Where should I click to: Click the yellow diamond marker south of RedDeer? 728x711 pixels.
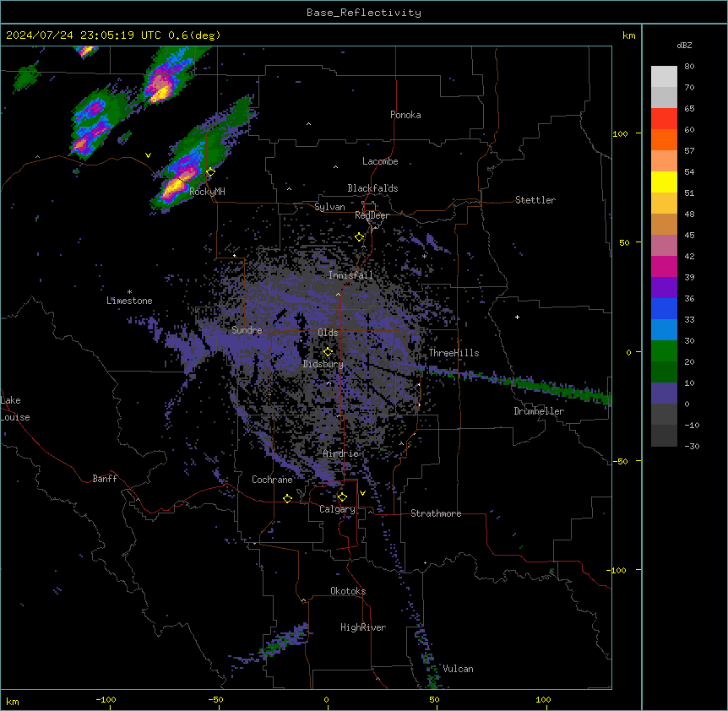[x=360, y=237]
